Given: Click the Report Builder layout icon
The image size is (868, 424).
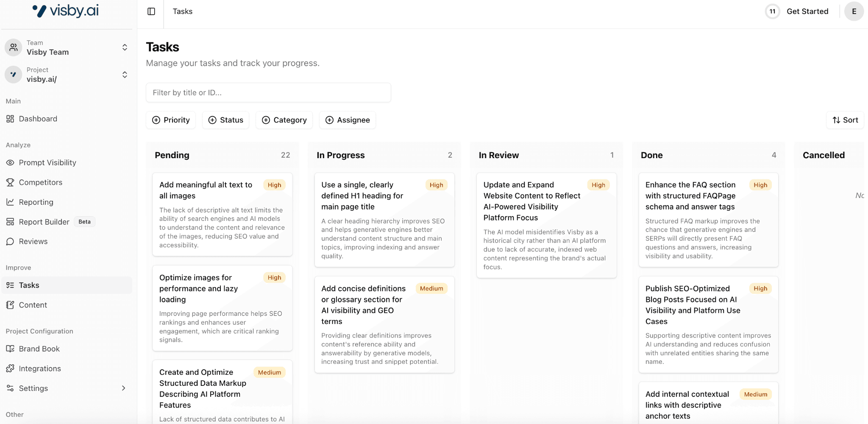Looking at the screenshot, I should (10, 222).
